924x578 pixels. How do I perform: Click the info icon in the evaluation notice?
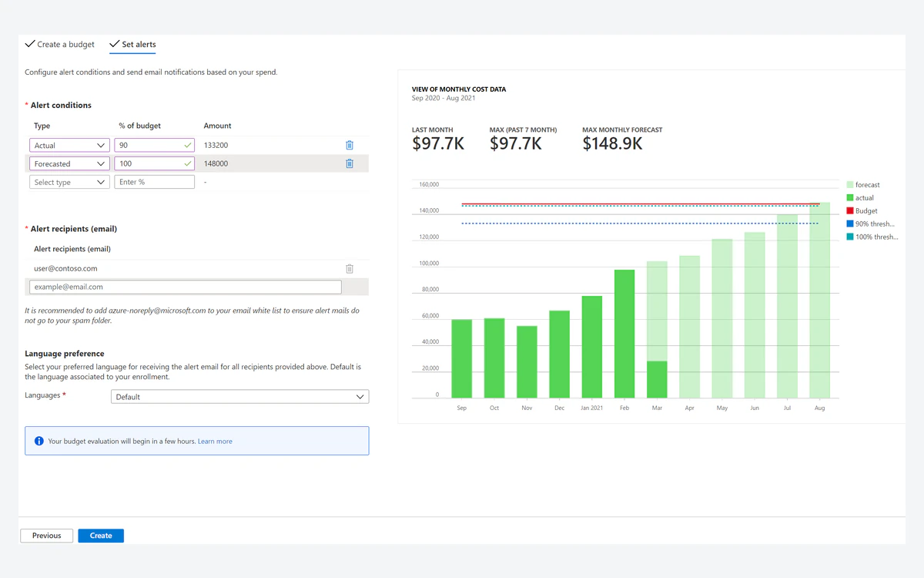(x=39, y=441)
